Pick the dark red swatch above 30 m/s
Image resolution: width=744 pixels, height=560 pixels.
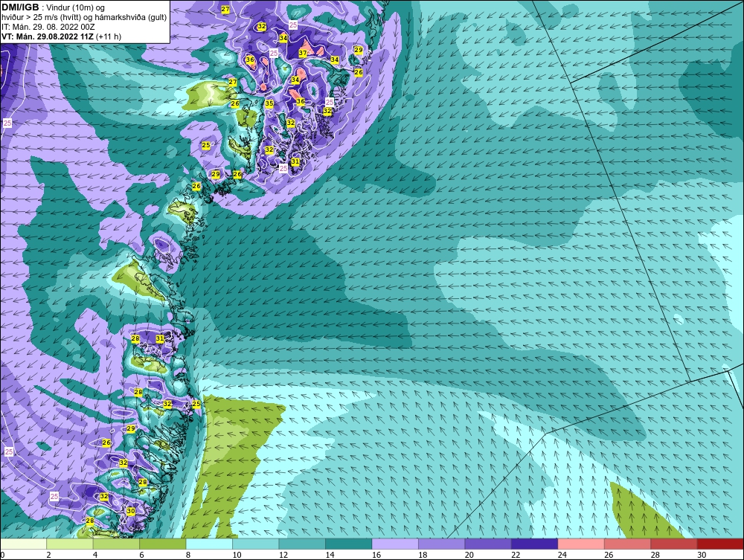[721, 544]
